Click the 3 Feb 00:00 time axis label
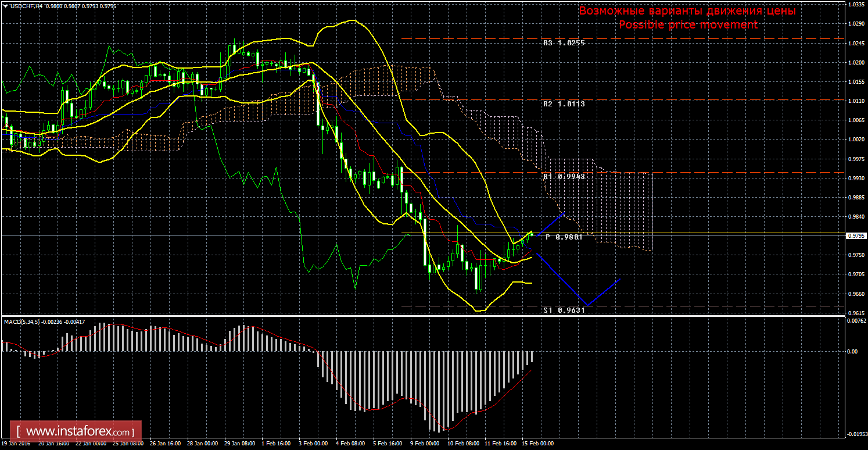Image resolution: width=868 pixels, height=450 pixels. coord(314,444)
